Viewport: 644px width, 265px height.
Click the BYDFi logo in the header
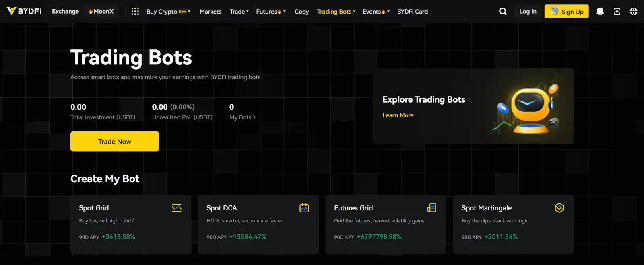[24, 11]
